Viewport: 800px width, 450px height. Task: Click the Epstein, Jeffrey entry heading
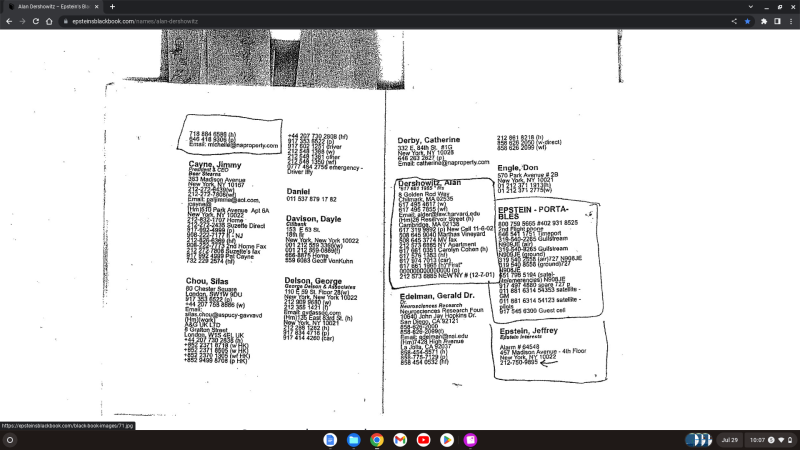(x=529, y=331)
